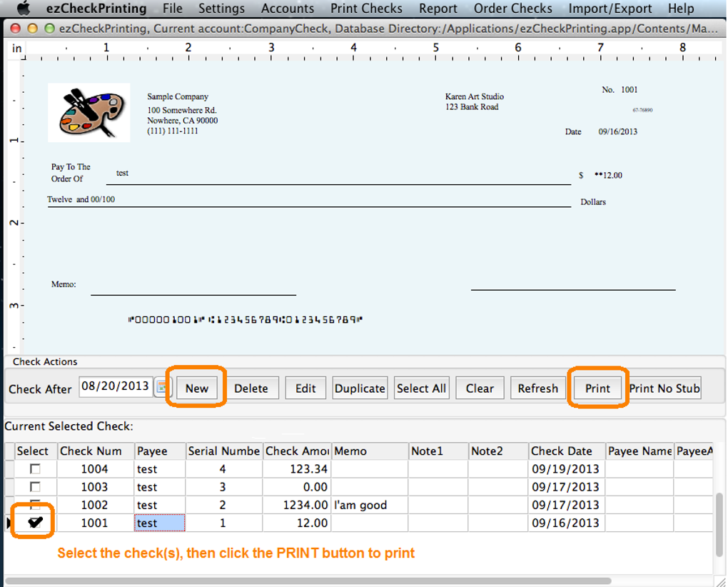The image size is (728, 587).
Task: Refresh the check list
Action: click(x=538, y=388)
